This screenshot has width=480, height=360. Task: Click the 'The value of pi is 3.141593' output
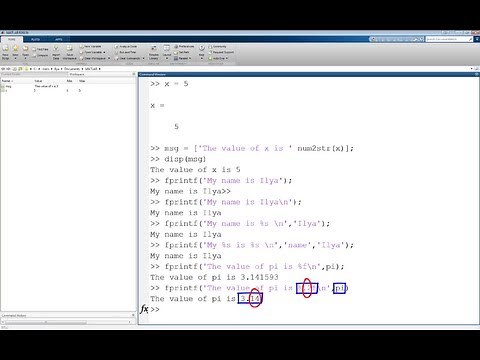click(x=214, y=277)
